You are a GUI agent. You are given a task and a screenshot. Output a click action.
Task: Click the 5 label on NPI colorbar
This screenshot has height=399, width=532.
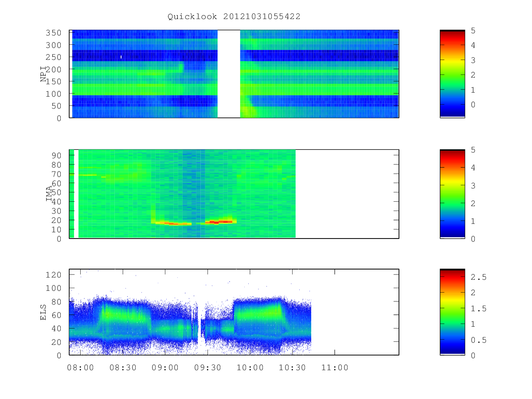tap(472, 30)
